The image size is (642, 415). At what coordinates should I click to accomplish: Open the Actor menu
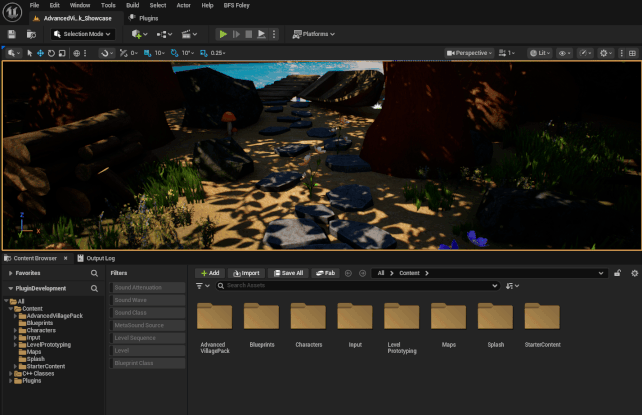click(183, 5)
